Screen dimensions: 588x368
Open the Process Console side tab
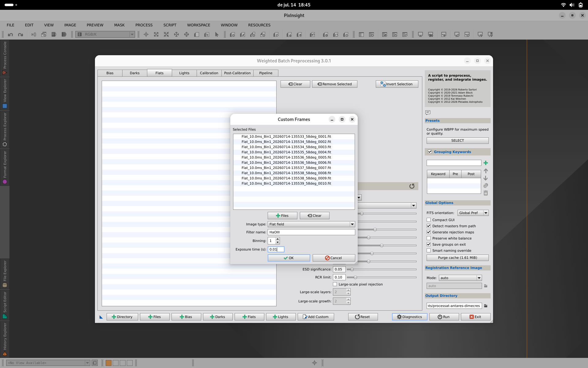point(5,58)
